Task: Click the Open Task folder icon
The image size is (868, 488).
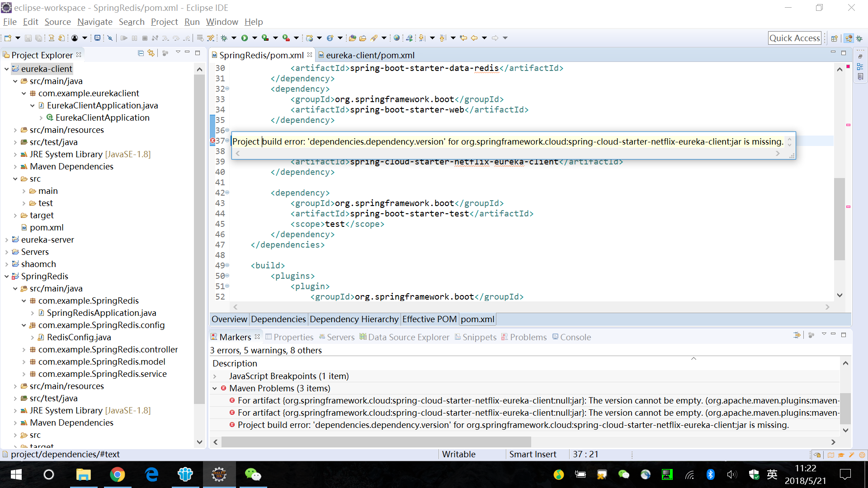Action: pyautogui.click(x=363, y=38)
